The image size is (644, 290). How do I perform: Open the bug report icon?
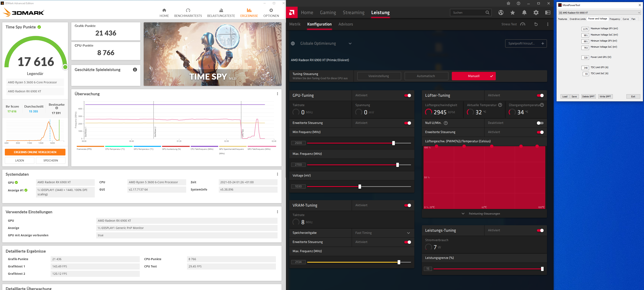(508, 4)
